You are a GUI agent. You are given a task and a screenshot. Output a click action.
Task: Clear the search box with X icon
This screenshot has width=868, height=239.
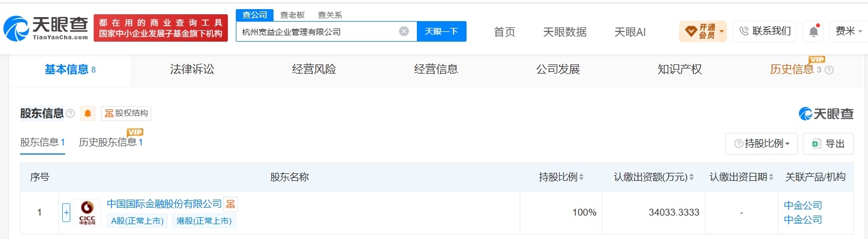coord(404,31)
